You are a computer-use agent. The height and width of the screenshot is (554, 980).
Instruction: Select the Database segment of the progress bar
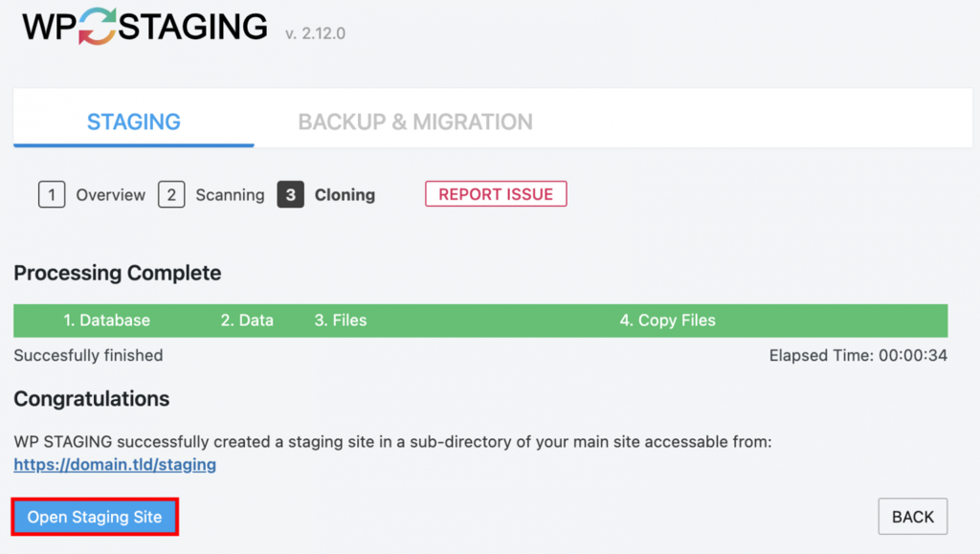(106, 321)
